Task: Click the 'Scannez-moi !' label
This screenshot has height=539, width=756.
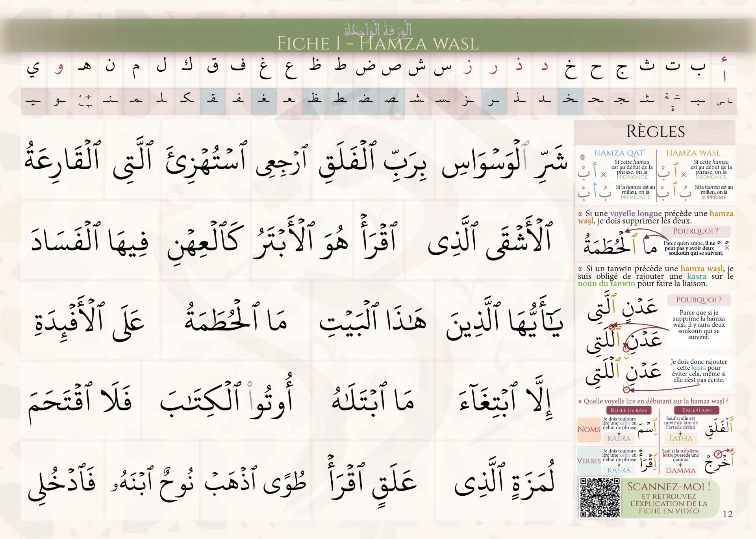Action: (x=669, y=487)
